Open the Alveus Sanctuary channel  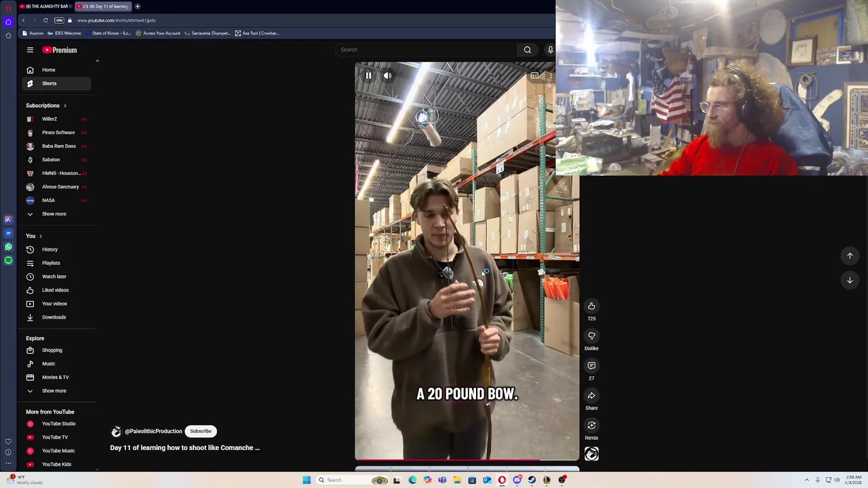(57, 187)
